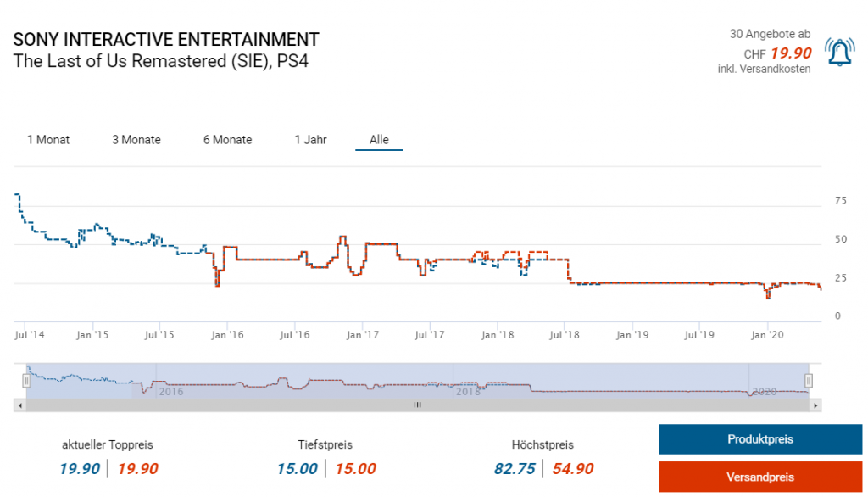Image resolution: width=868 pixels, height=497 pixels.
Task: Open The Last of Us Remastered title
Action: [x=160, y=62]
